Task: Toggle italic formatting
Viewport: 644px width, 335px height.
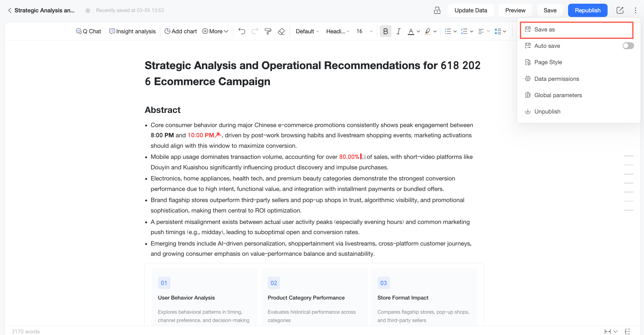Action: coord(399,31)
